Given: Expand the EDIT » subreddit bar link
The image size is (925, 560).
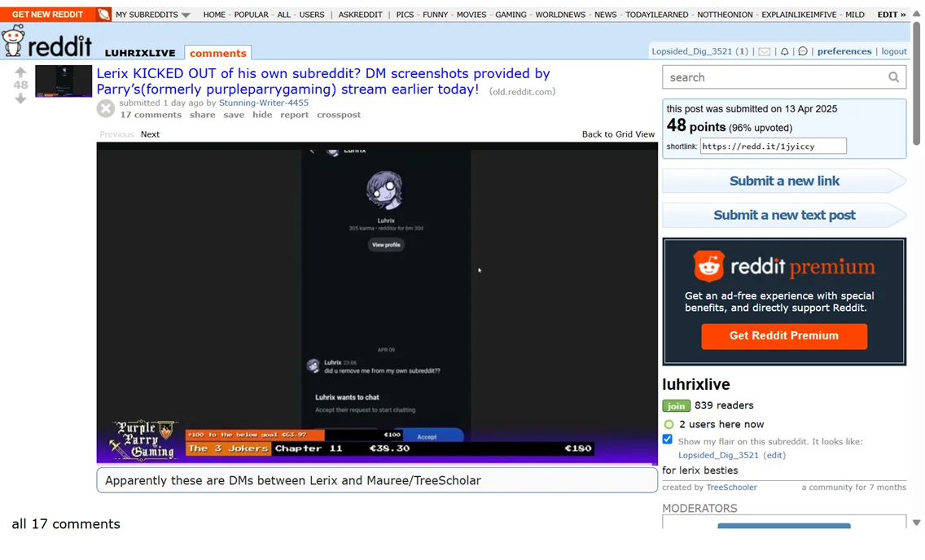Looking at the screenshot, I should 892,15.
